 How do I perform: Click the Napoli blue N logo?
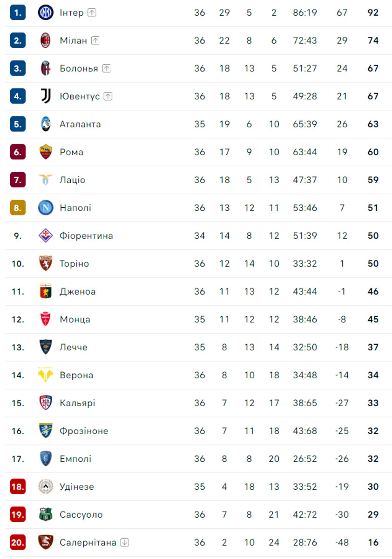point(46,208)
